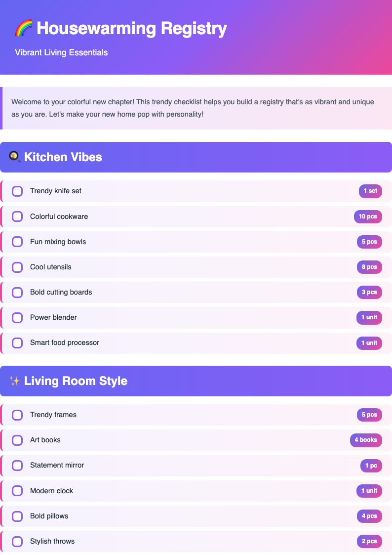Click the sparkles icon on Living Room Style
392x555 pixels.
pos(15,381)
